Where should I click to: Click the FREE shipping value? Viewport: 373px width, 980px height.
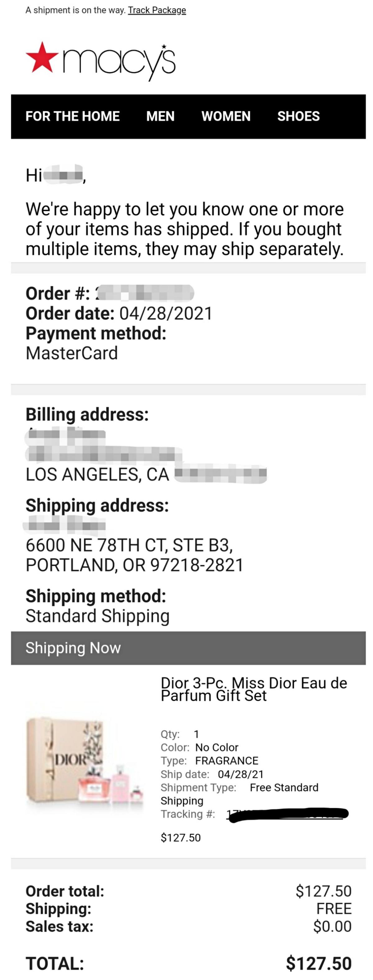coord(334,909)
